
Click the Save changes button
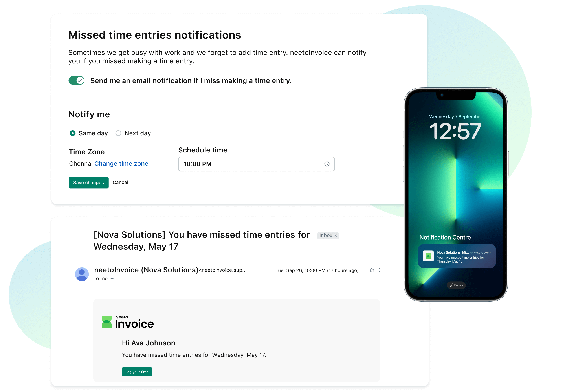89,182
